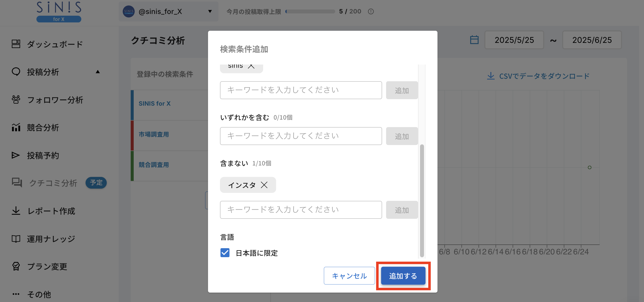Open その他 menu item
The image size is (644, 302).
(39, 294)
